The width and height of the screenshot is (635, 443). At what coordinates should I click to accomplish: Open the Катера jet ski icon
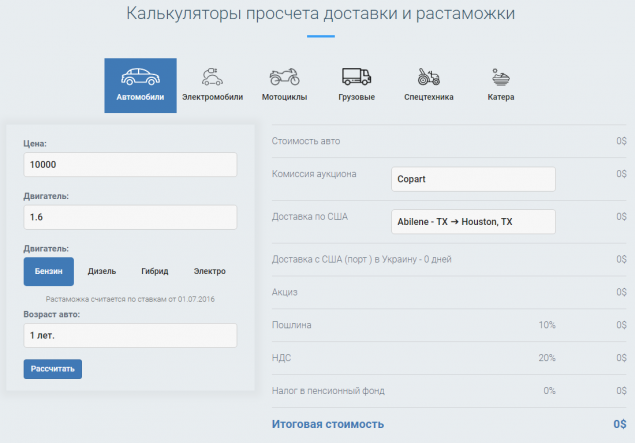point(501,77)
